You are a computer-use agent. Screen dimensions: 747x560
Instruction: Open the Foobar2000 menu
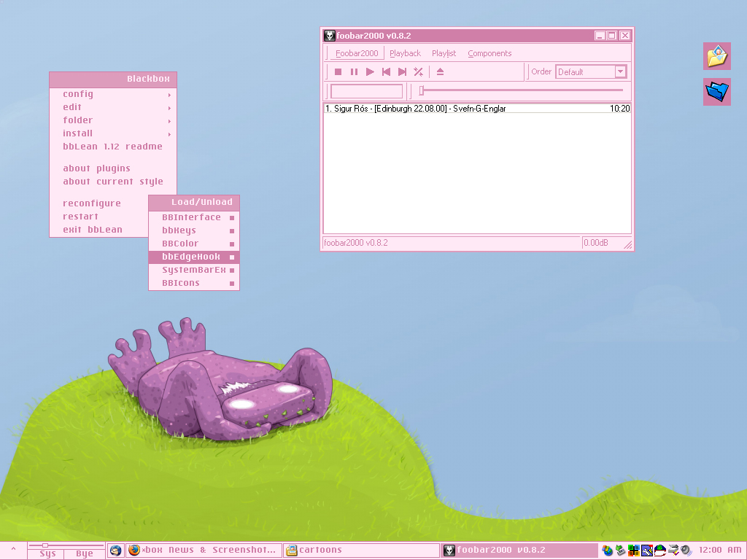[x=357, y=53]
